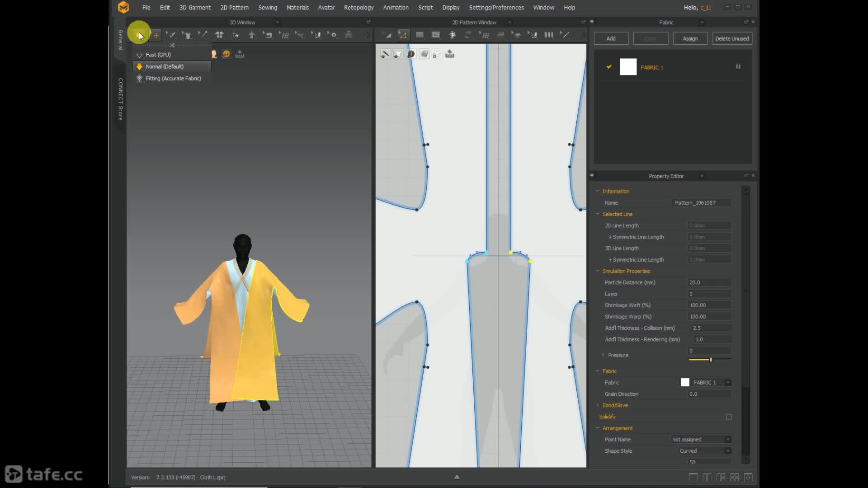Activate the Edit Pattern tool in 2D toolbar
The height and width of the screenshot is (488, 868).
click(x=403, y=35)
